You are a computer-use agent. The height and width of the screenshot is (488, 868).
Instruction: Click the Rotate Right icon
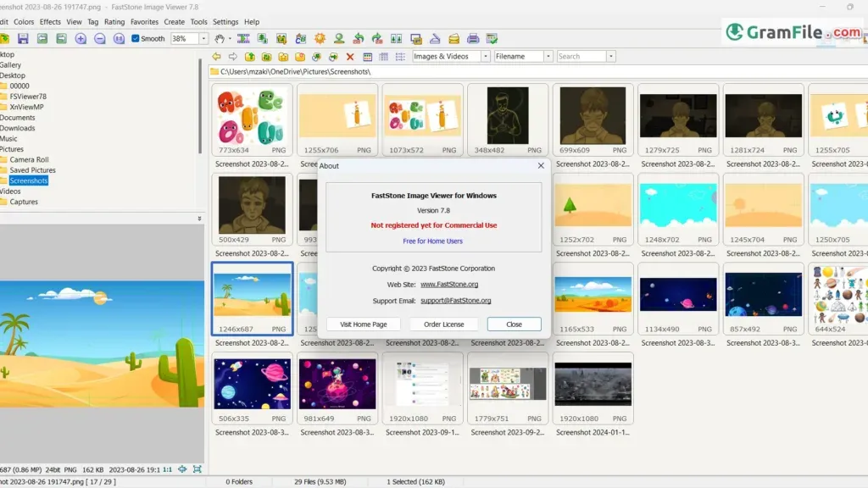(377, 39)
